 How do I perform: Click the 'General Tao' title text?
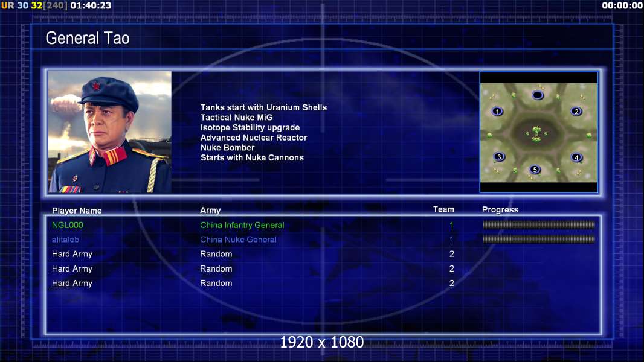pyautogui.click(x=88, y=38)
